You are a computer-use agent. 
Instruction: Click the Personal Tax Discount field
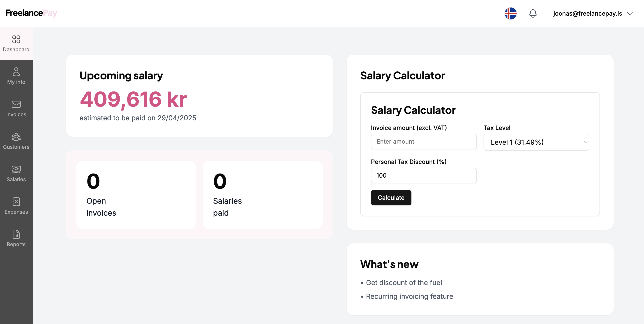[x=423, y=175]
